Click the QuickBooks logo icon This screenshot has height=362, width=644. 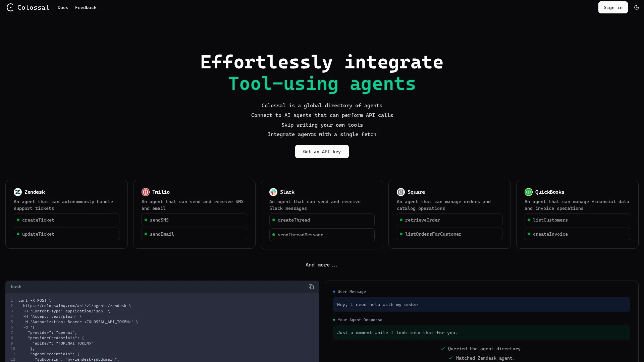(x=529, y=192)
